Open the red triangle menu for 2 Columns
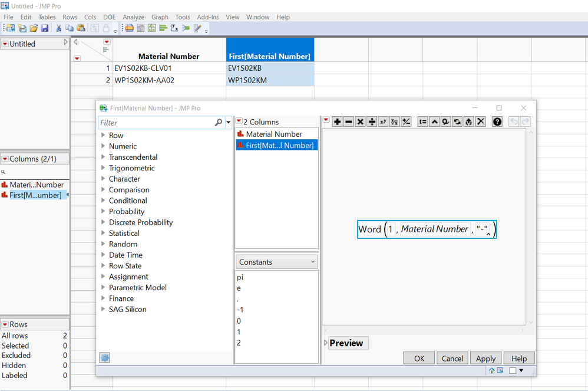Screen dimensions: 588x391 coord(239,121)
